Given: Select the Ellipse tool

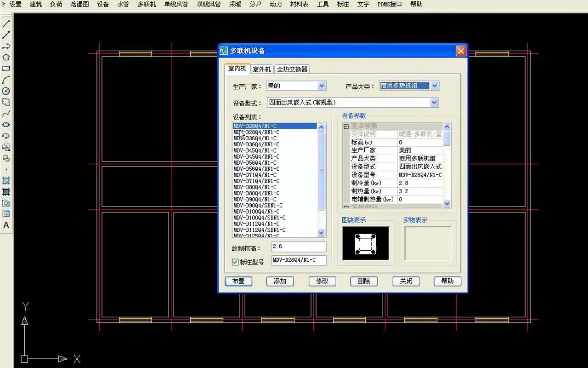Looking at the screenshot, I should pos(6,125).
